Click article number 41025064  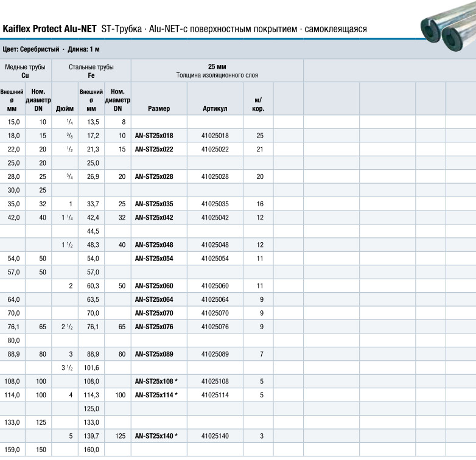pos(215,299)
